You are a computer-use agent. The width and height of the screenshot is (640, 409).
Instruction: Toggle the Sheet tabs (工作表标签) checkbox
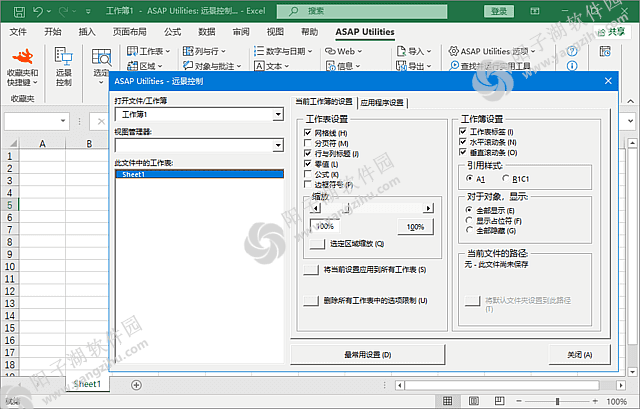click(463, 131)
